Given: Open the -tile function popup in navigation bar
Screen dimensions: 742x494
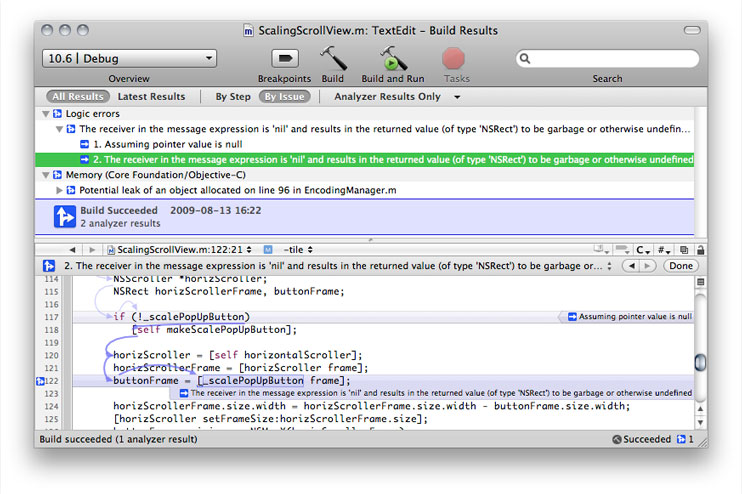Looking at the screenshot, I should tap(295, 248).
